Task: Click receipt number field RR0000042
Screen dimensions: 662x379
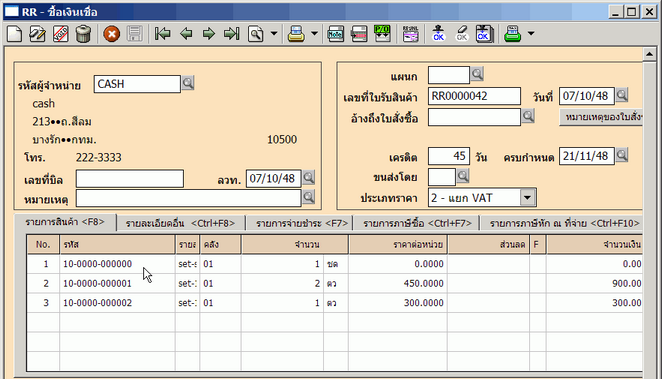Action: pos(474,96)
